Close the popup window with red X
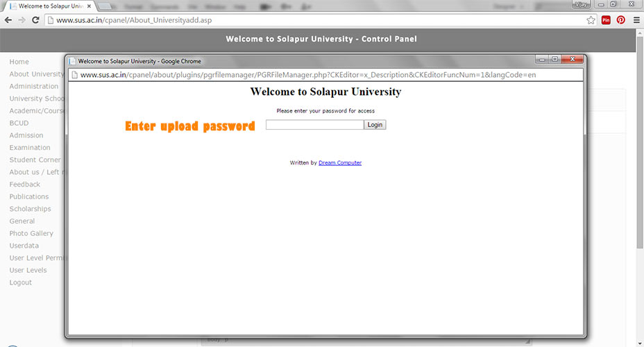 pos(572,59)
